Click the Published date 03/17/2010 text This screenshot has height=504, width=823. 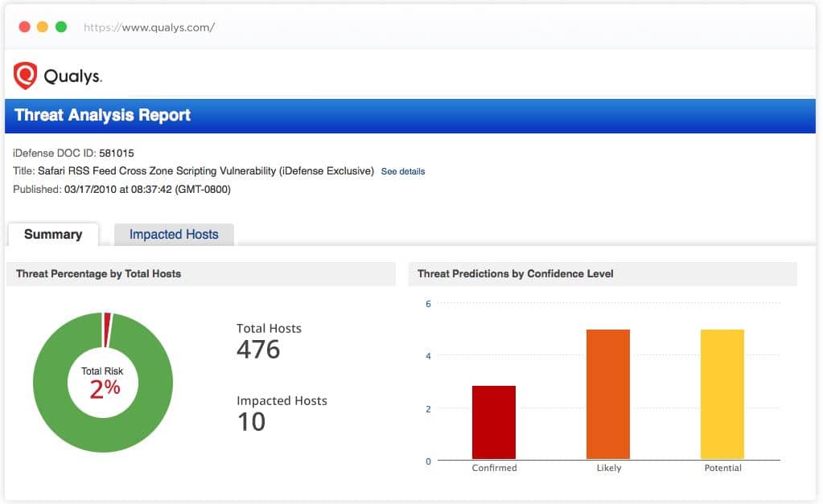[x=147, y=190]
